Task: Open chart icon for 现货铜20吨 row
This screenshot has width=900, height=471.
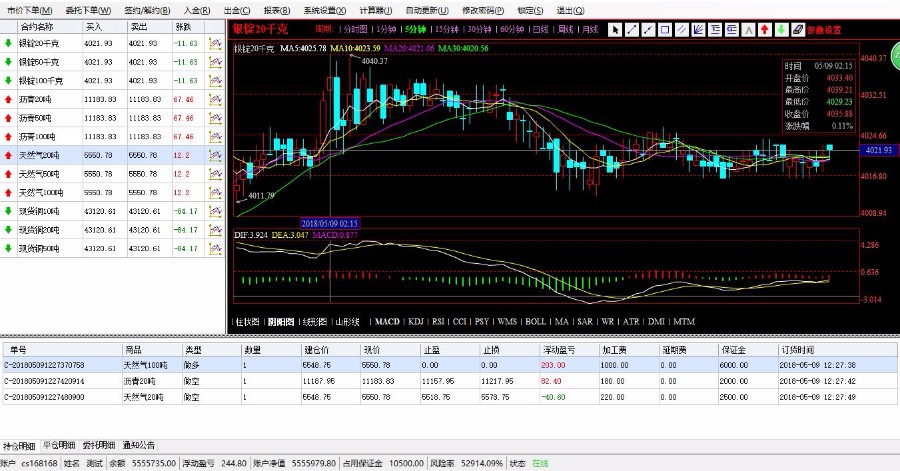Action: (215, 229)
